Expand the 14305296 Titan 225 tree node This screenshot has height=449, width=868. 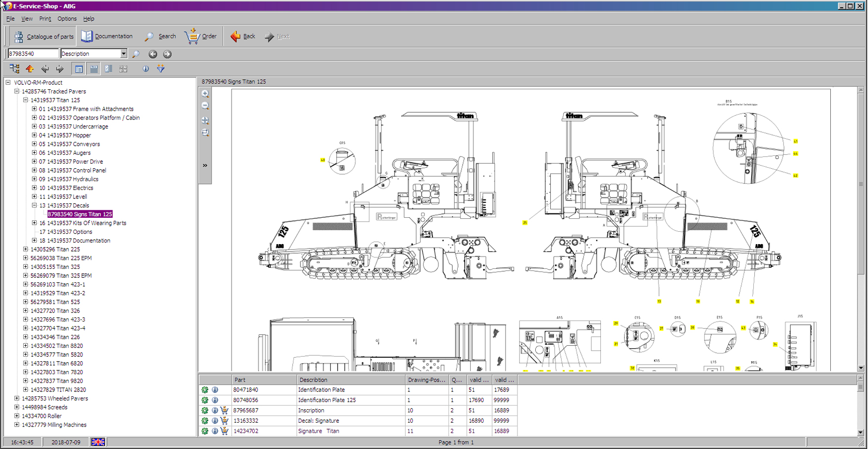[x=26, y=250]
